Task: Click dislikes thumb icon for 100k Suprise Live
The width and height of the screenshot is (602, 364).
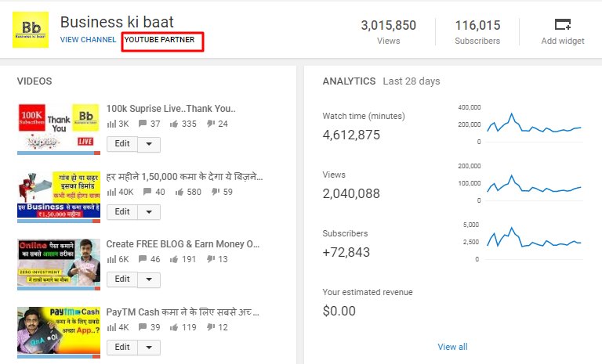Action: 211,124
